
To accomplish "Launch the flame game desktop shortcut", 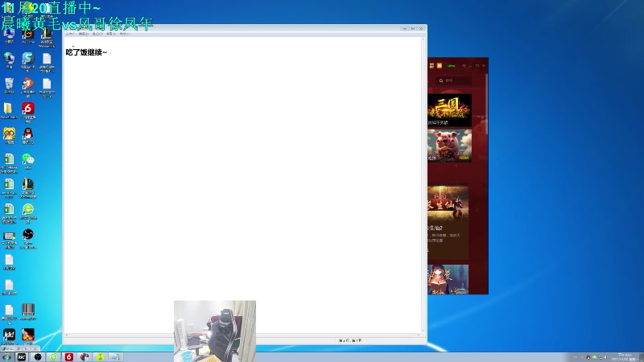I will click(x=28, y=336).
